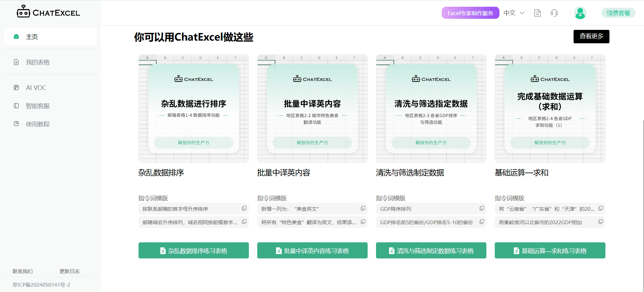Click the 查看更多 button
The height and width of the screenshot is (292, 644).
point(591,36)
